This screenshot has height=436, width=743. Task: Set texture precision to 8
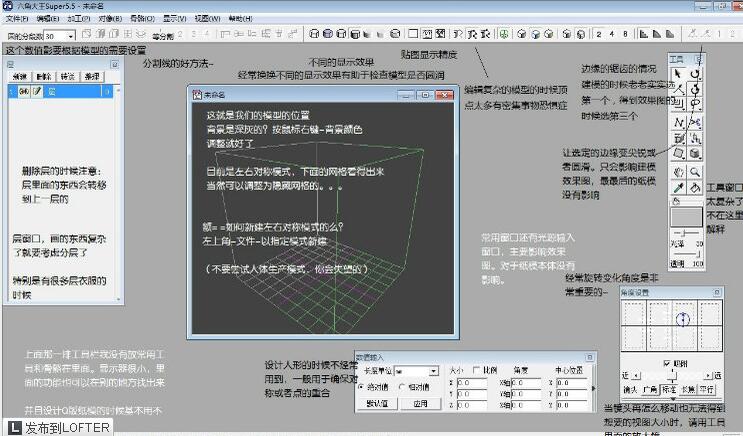(625, 34)
